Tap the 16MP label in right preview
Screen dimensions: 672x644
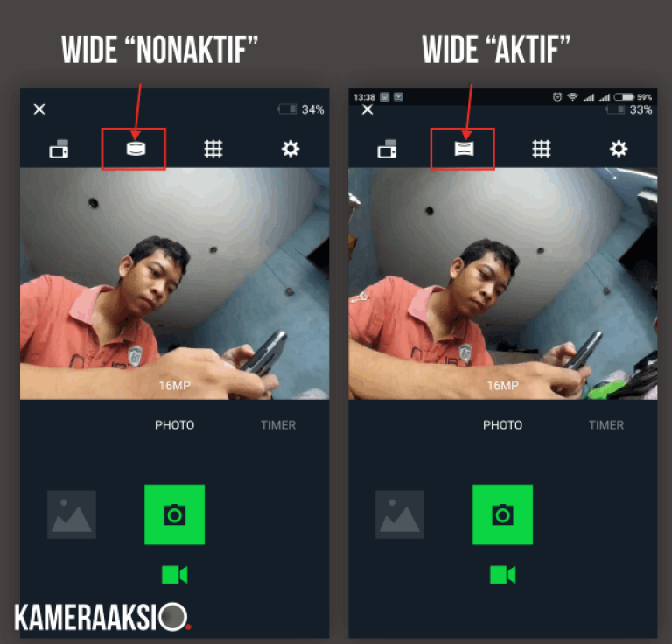coord(503,386)
